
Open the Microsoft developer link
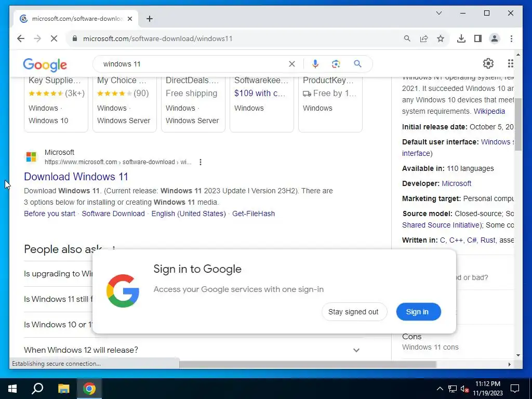[456, 183]
